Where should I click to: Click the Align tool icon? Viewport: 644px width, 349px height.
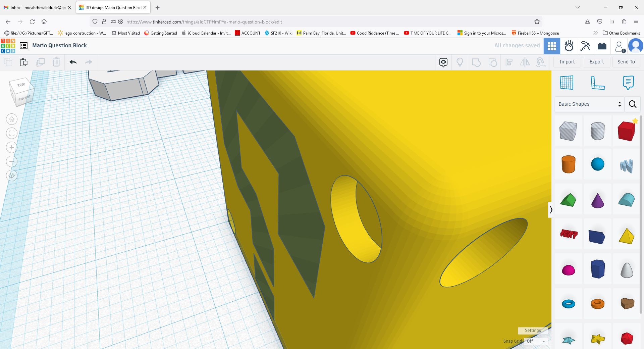[509, 62]
